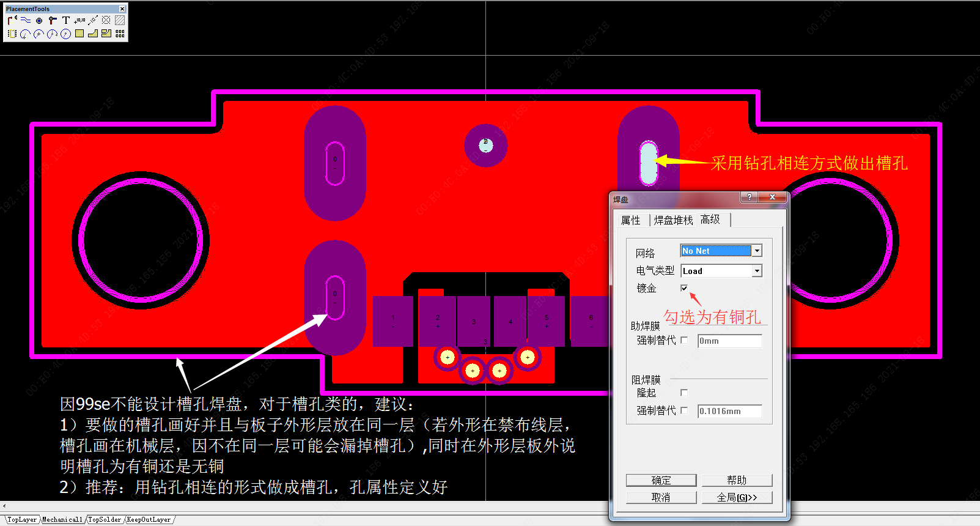Enable 强制替代 override under 助焊膜

[x=684, y=340]
